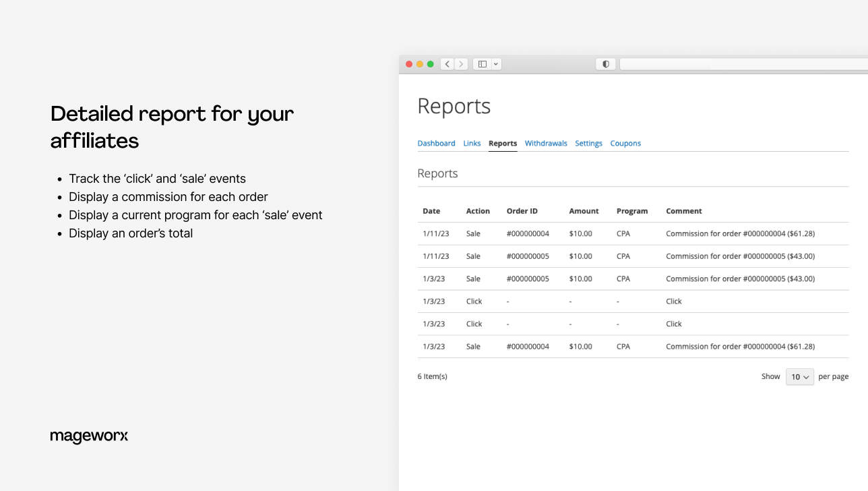The image size is (868, 491).
Task: Select the Reports tab
Action: 503,143
